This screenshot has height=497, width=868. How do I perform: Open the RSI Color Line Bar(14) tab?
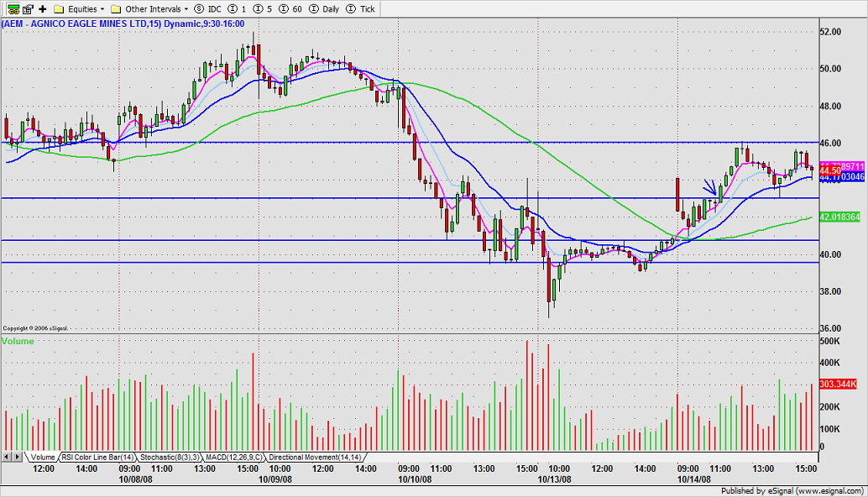[97, 458]
